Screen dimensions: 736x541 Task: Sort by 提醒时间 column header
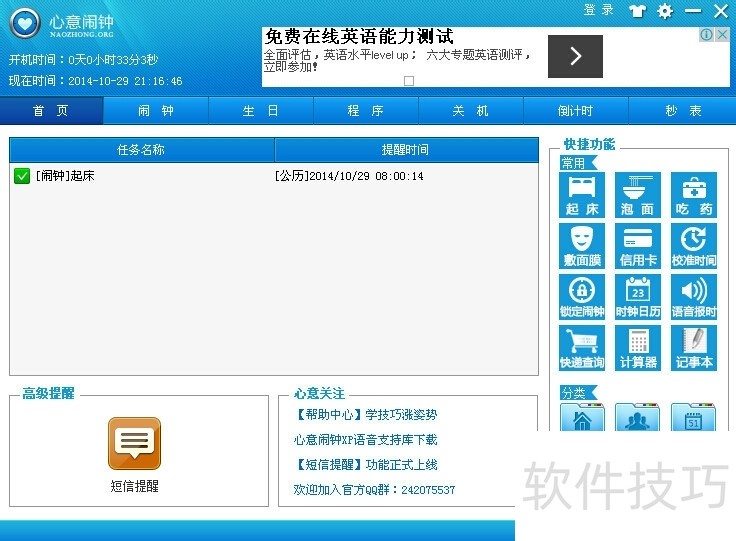[406, 150]
